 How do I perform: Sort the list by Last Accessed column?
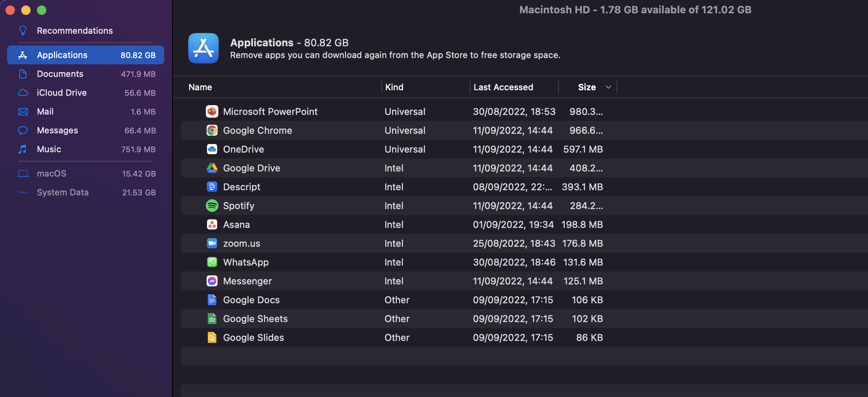click(x=503, y=87)
